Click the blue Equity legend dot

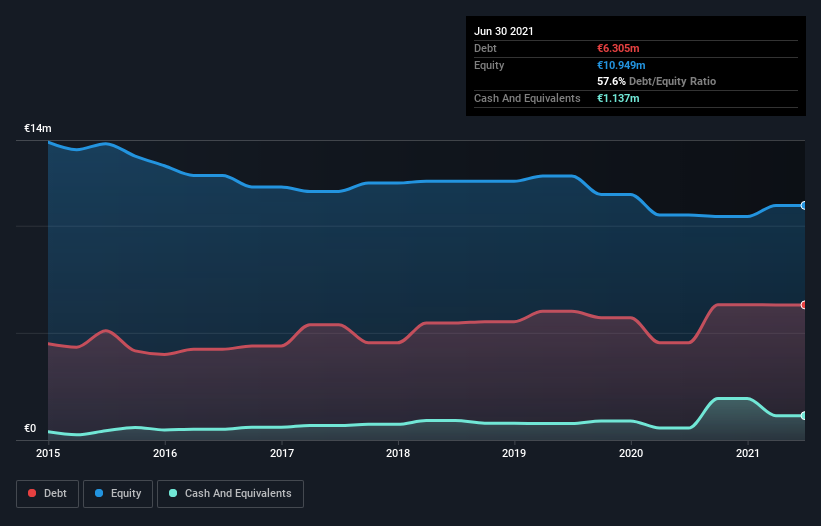tap(99, 493)
